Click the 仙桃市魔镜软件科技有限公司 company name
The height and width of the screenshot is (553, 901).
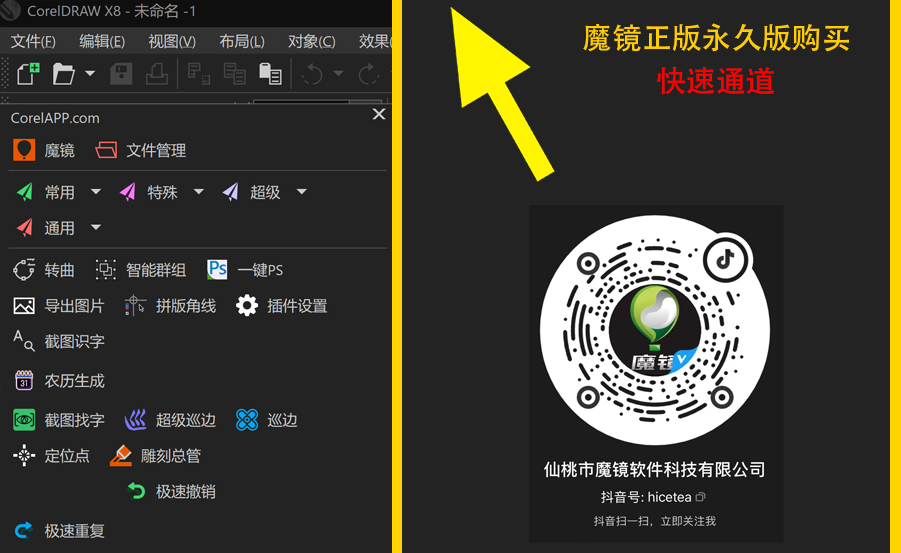tap(654, 470)
